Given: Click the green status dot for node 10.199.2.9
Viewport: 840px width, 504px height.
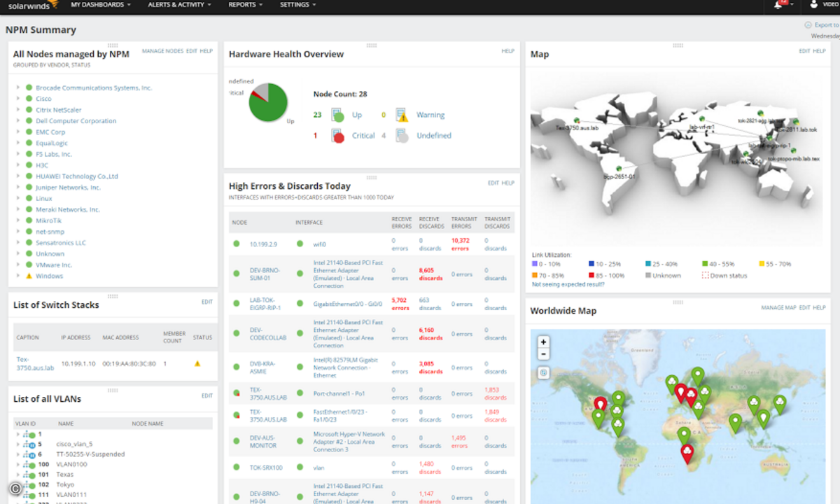Looking at the screenshot, I should (237, 244).
